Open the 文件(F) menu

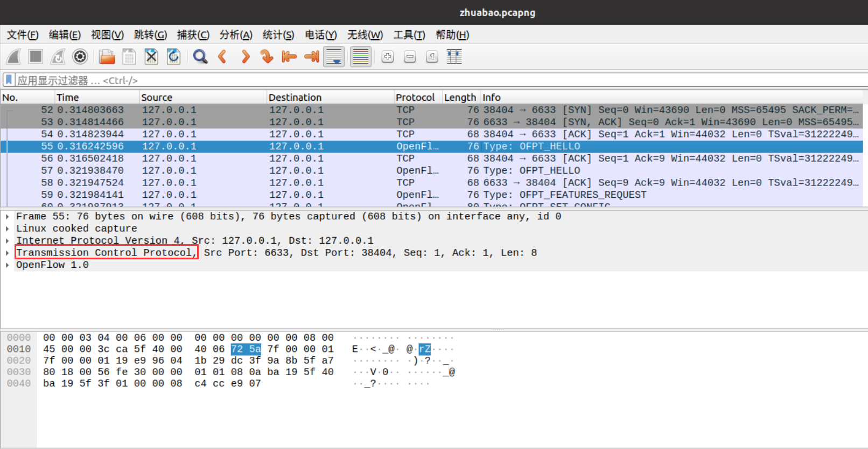coord(23,35)
